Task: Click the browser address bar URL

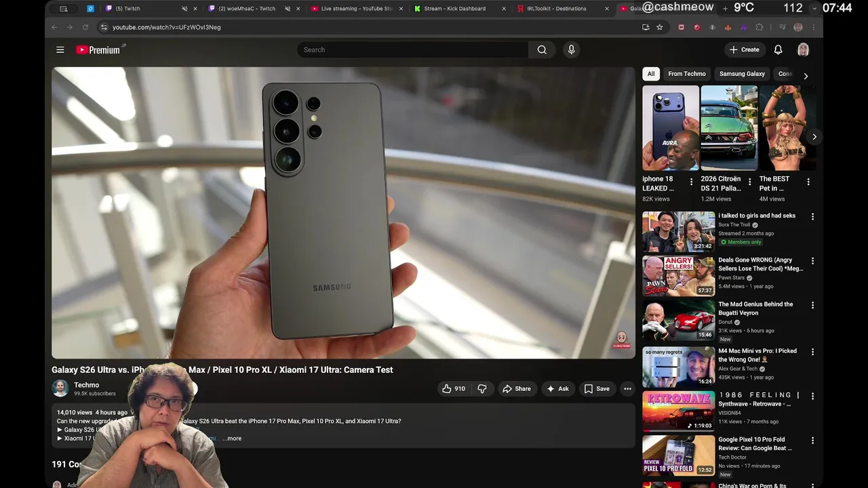Action: [166, 27]
